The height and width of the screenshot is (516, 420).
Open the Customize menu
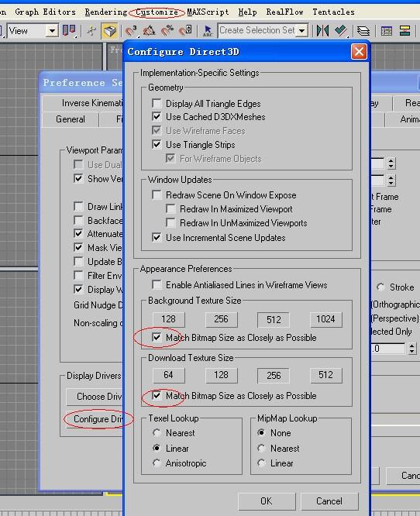(x=157, y=12)
